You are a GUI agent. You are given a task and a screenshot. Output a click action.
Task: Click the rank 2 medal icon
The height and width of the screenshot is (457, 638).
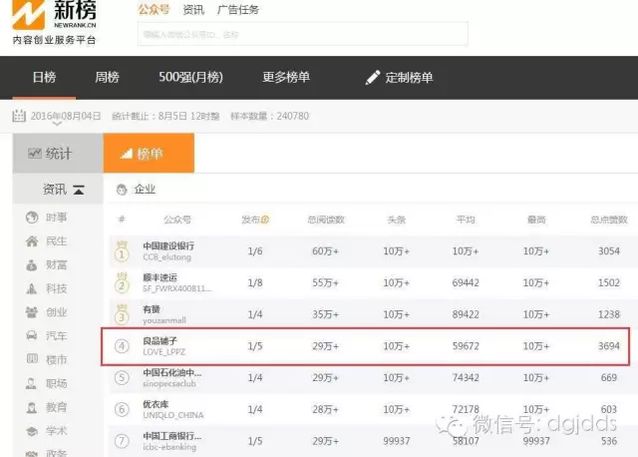[x=121, y=283]
